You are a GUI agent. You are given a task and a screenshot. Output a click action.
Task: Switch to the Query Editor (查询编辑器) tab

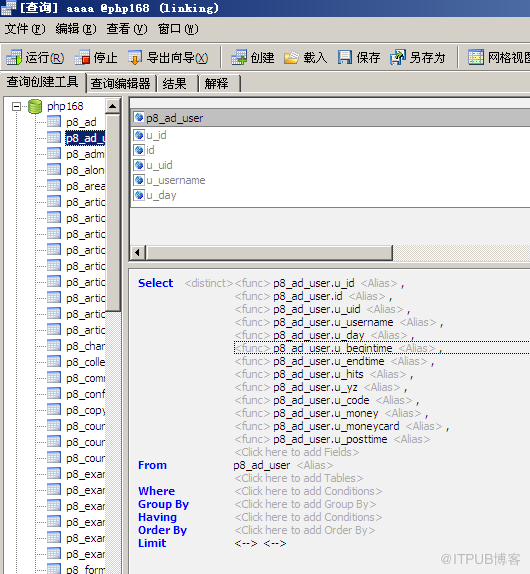(120, 83)
